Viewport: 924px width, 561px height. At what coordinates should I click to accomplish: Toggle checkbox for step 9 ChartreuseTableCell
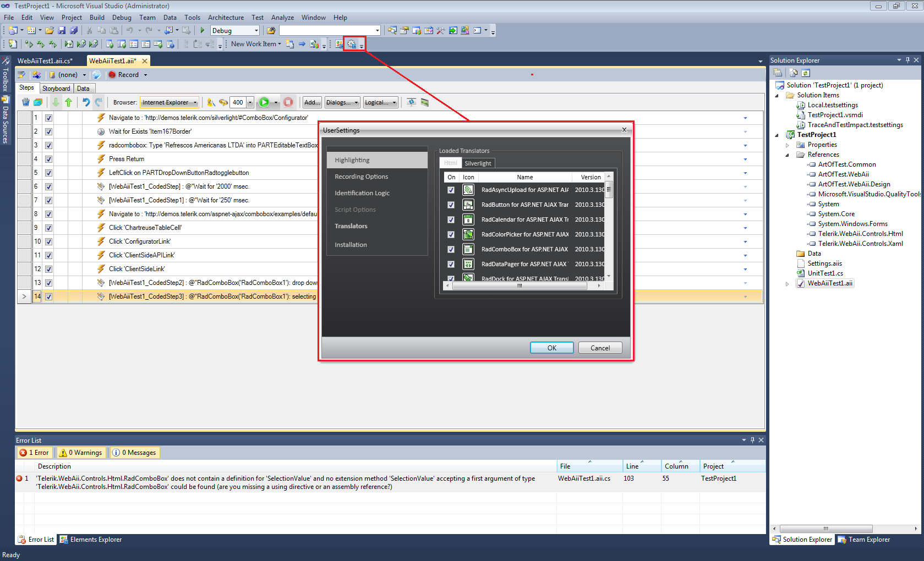pyautogui.click(x=48, y=228)
